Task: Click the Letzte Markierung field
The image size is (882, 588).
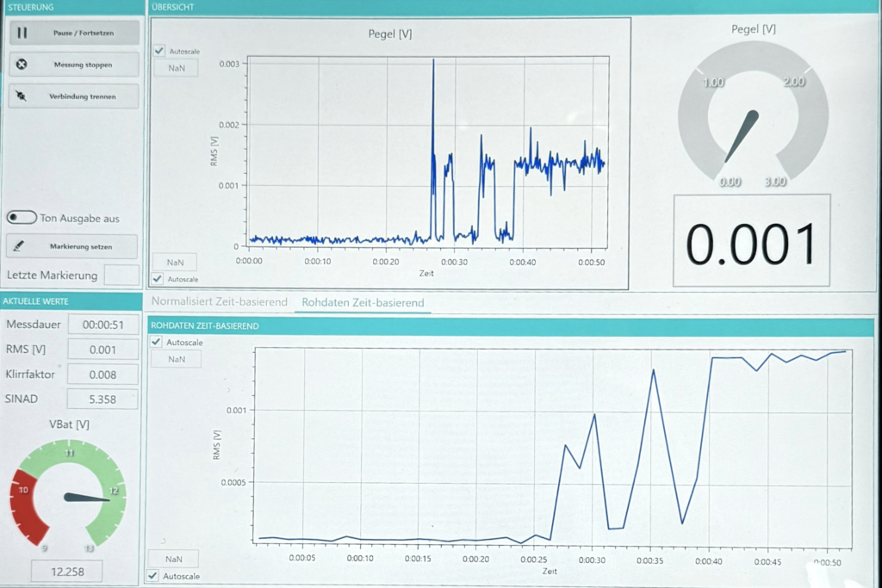Action: [121, 275]
